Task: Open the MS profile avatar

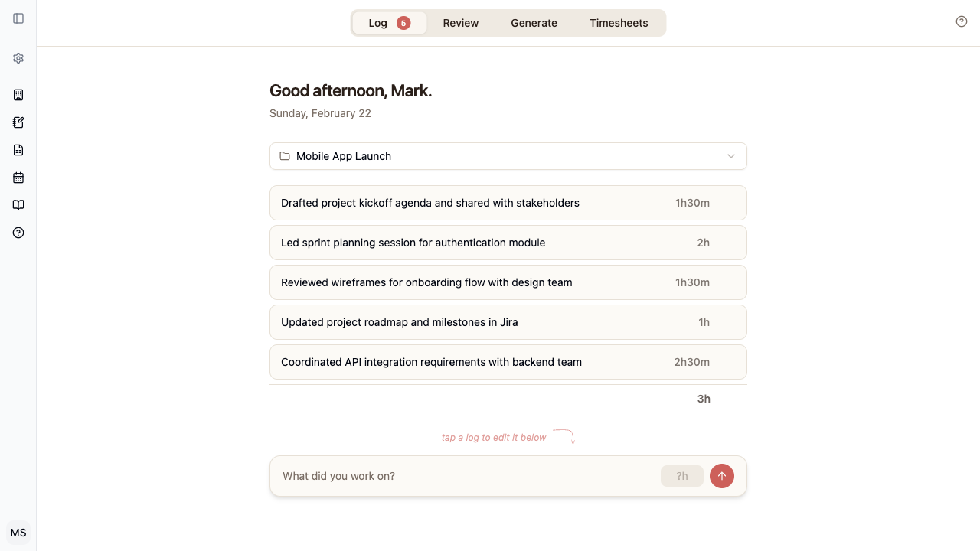Action: click(18, 533)
